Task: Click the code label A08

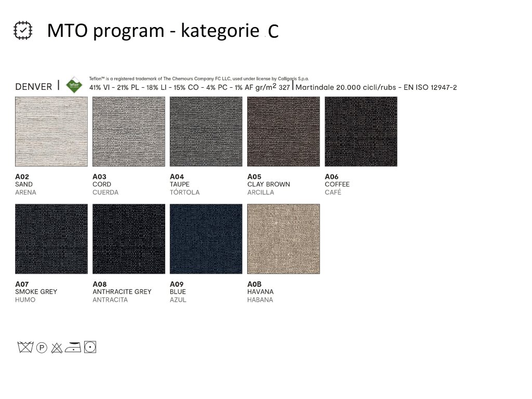Action: coord(99,284)
